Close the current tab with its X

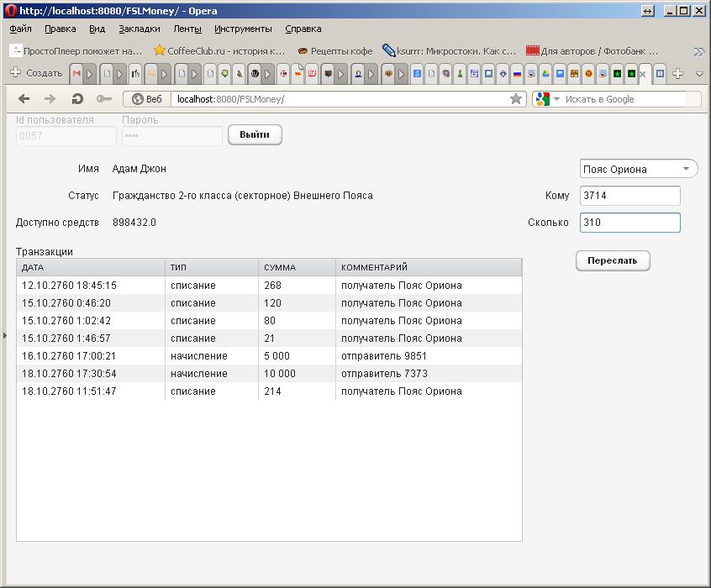643,73
